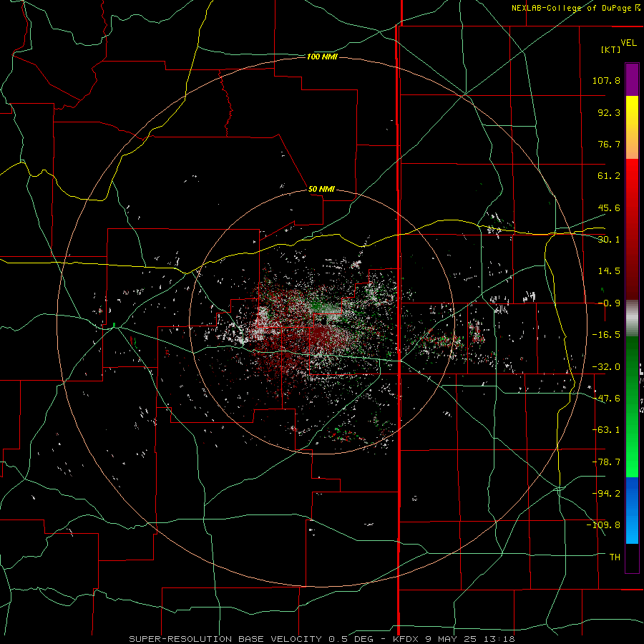Click the -78.7 velocity scale value
This screenshot has width=644, height=644.
606,462
